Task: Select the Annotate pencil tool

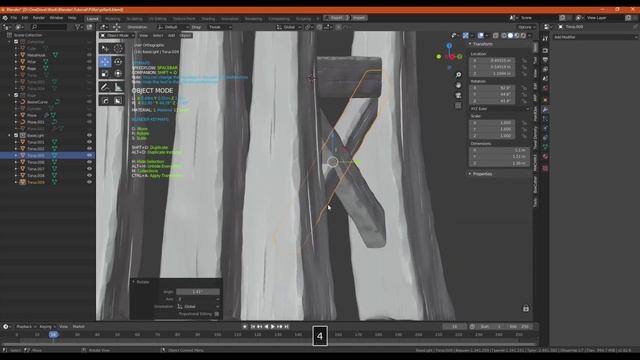Action: coord(105,87)
